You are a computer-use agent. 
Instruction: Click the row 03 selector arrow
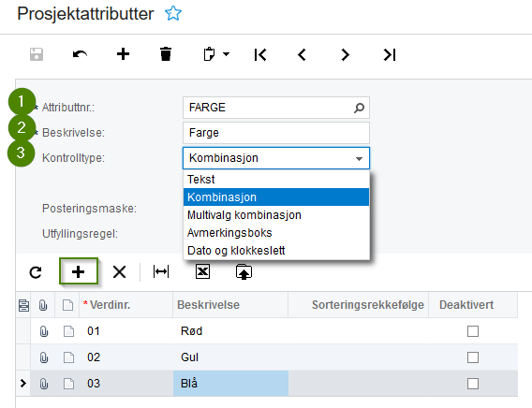(23, 384)
